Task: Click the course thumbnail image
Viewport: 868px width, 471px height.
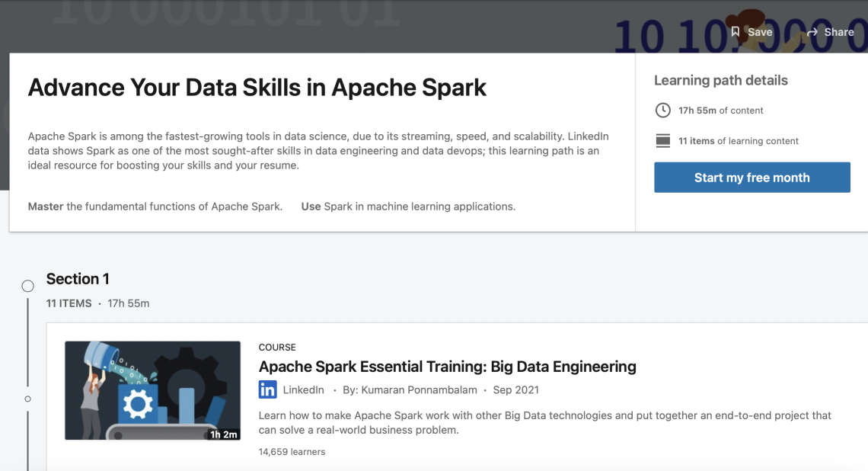Action: [152, 390]
